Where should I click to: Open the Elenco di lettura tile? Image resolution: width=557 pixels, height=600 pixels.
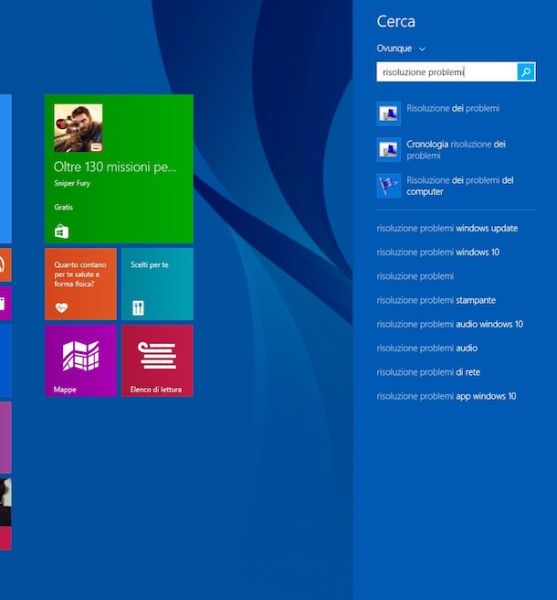pos(157,361)
